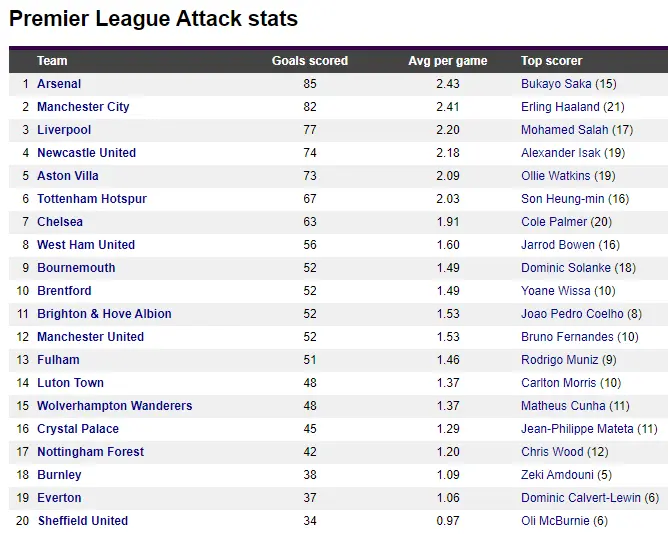Image resolution: width=668 pixels, height=536 pixels.
Task: Click the Goals scored column header
Action: pyautogui.click(x=310, y=61)
